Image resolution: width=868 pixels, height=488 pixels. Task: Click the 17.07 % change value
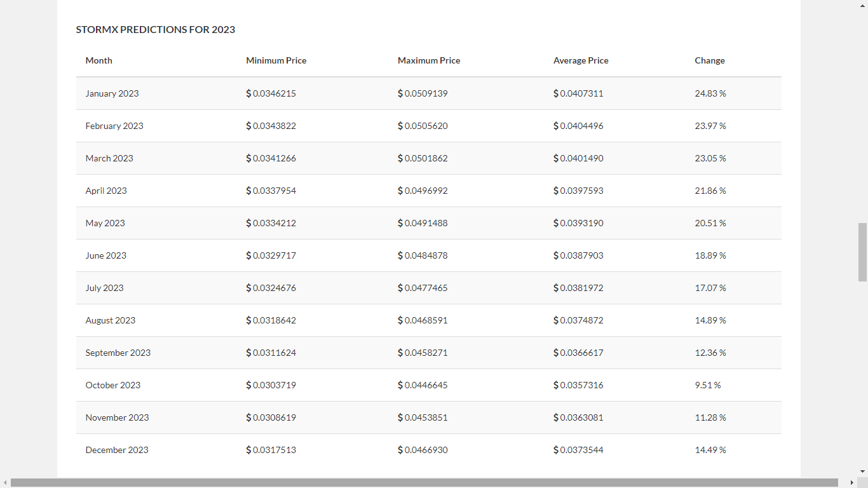coord(710,288)
